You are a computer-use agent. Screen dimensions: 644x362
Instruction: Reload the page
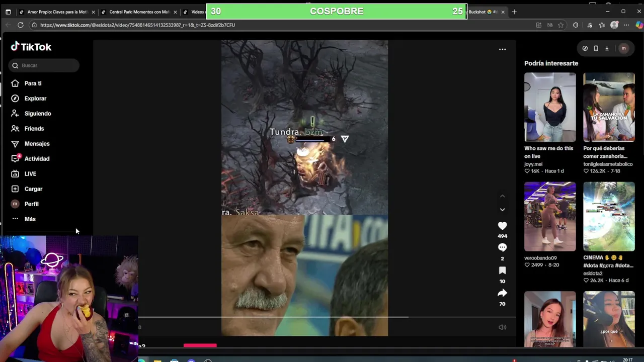pos(20,25)
